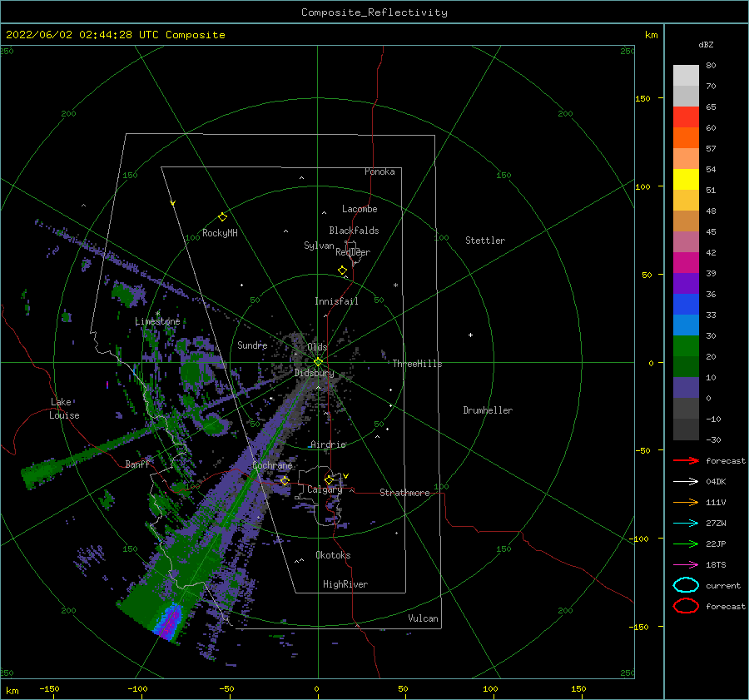This screenshot has height=700, width=749.
Task: Click the Lake Louise label
Action: pyautogui.click(x=64, y=409)
